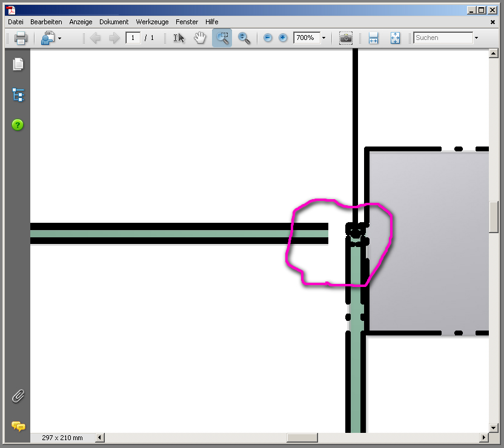Viewport: 504px width, 448px height.
Task: Open the Werkzeuge menu
Action: coord(152,22)
